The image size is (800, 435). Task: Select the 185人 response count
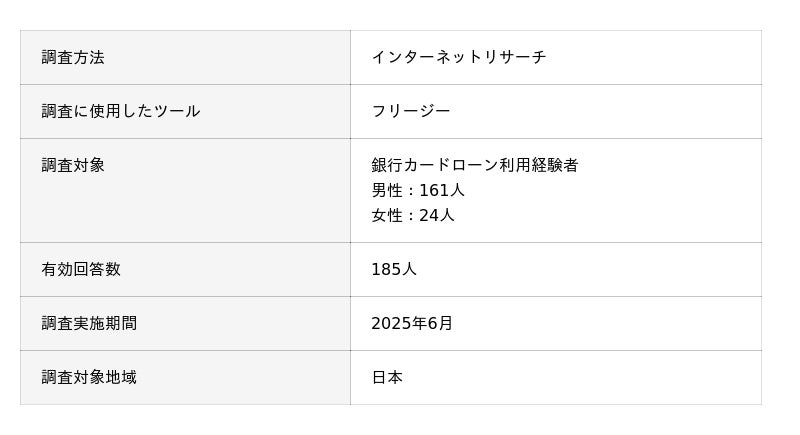tap(394, 270)
